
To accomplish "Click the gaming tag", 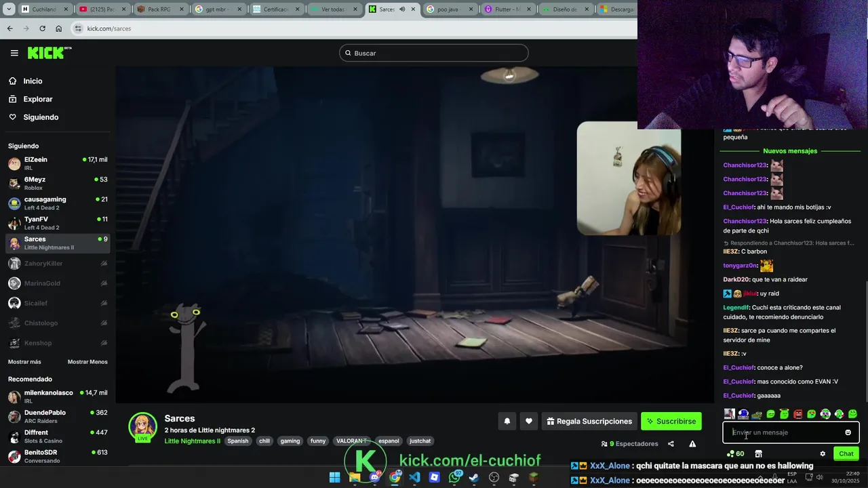I will tap(290, 441).
